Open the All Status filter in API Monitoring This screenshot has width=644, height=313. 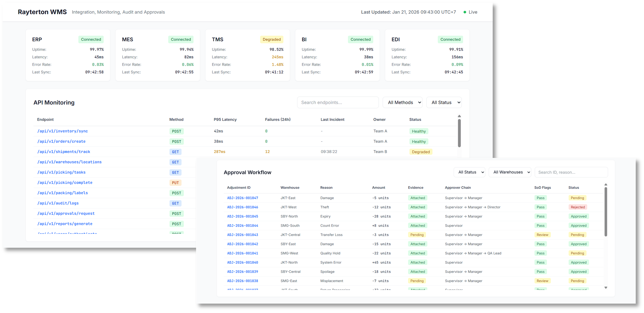[444, 102]
